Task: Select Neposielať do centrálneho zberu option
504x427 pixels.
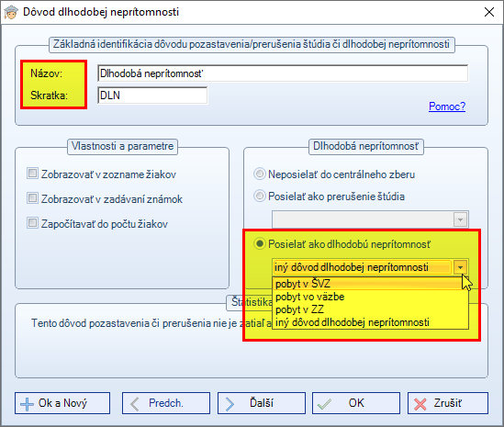Action: 260,174
